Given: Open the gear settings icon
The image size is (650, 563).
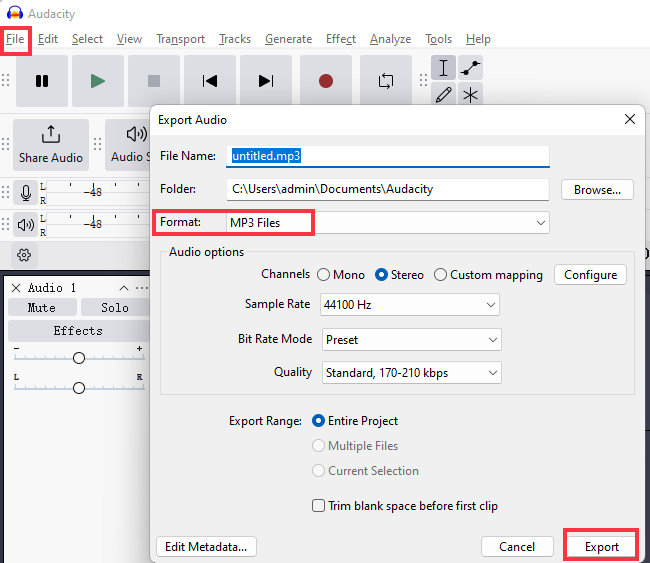Looking at the screenshot, I should point(24,255).
